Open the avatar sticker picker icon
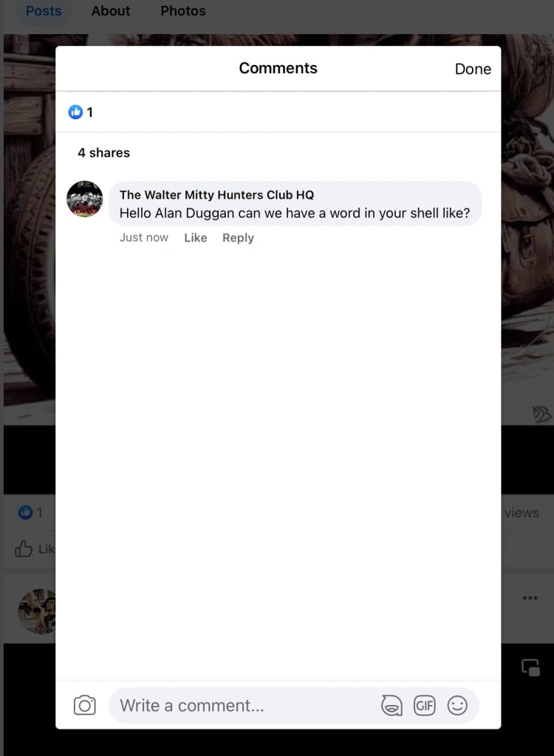The height and width of the screenshot is (756, 554). click(391, 705)
